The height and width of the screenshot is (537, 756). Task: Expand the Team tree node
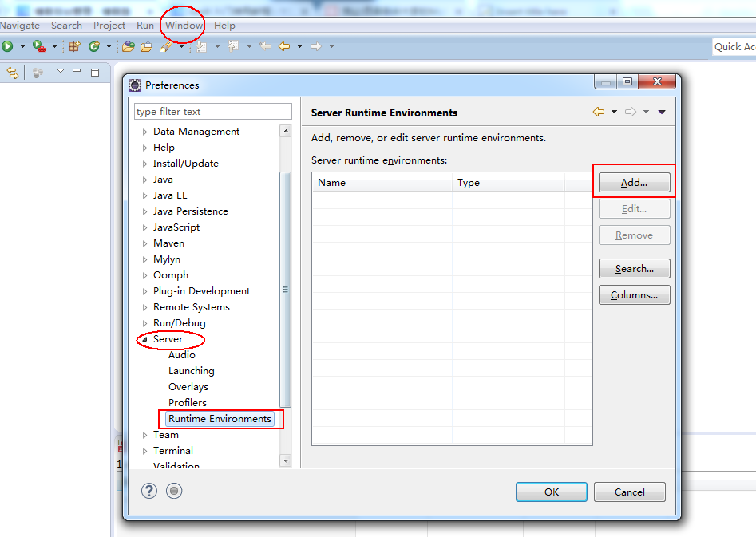pyautogui.click(x=144, y=435)
